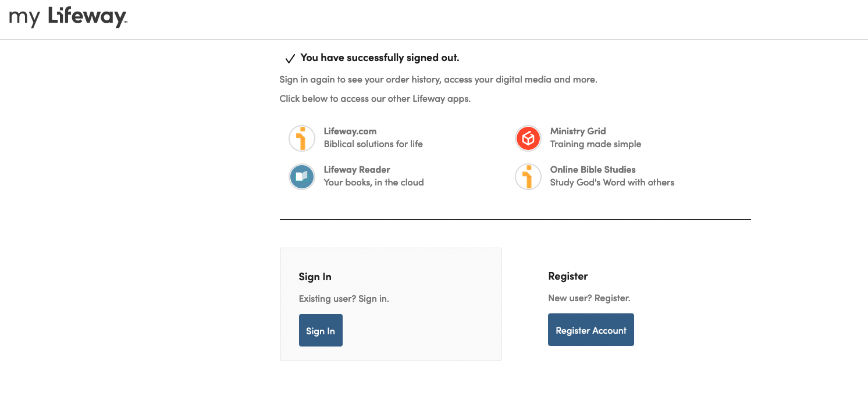Open the Lifeway Reader book icon
Image resolution: width=868 pixels, height=400 pixels.
(302, 177)
